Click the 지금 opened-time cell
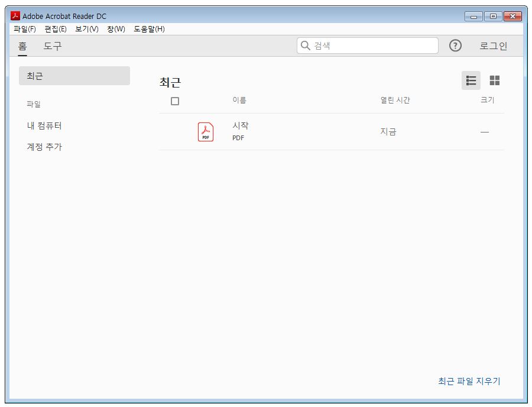532x407 pixels. pyautogui.click(x=388, y=132)
